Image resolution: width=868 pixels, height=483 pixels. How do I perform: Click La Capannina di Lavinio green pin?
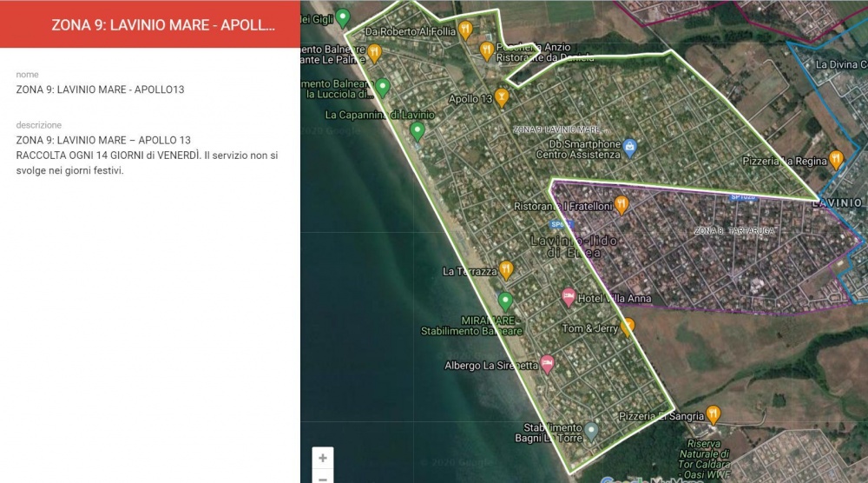[418, 130]
